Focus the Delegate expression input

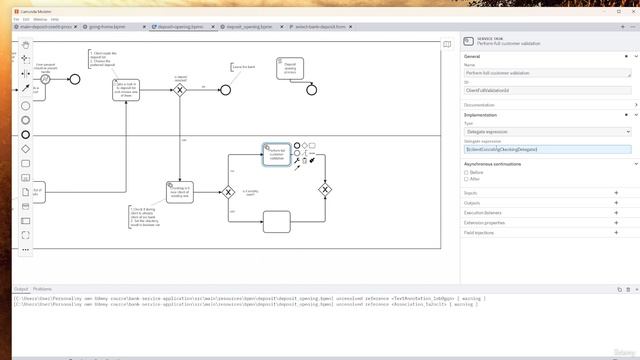click(x=548, y=149)
